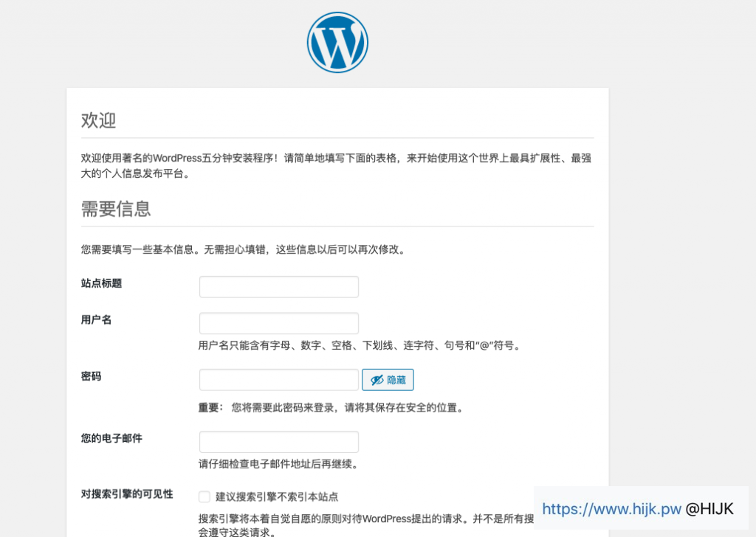Uncheck the discourage search engines checkbox

tap(205, 497)
